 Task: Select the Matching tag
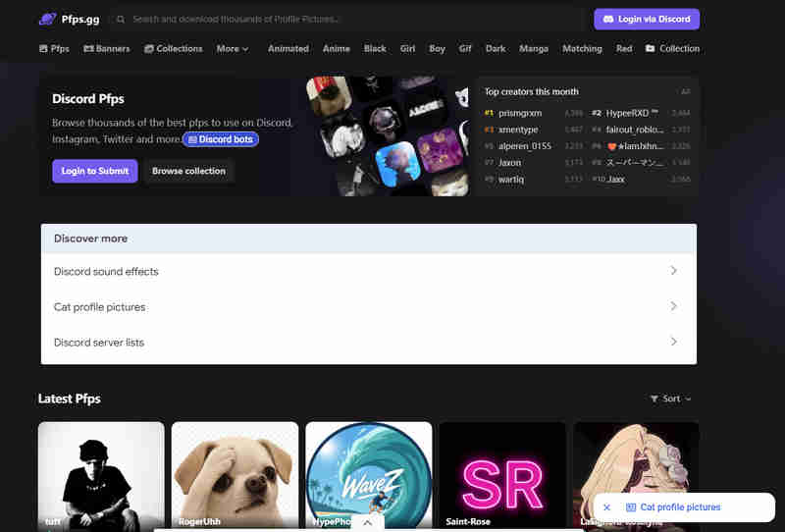[582, 49]
